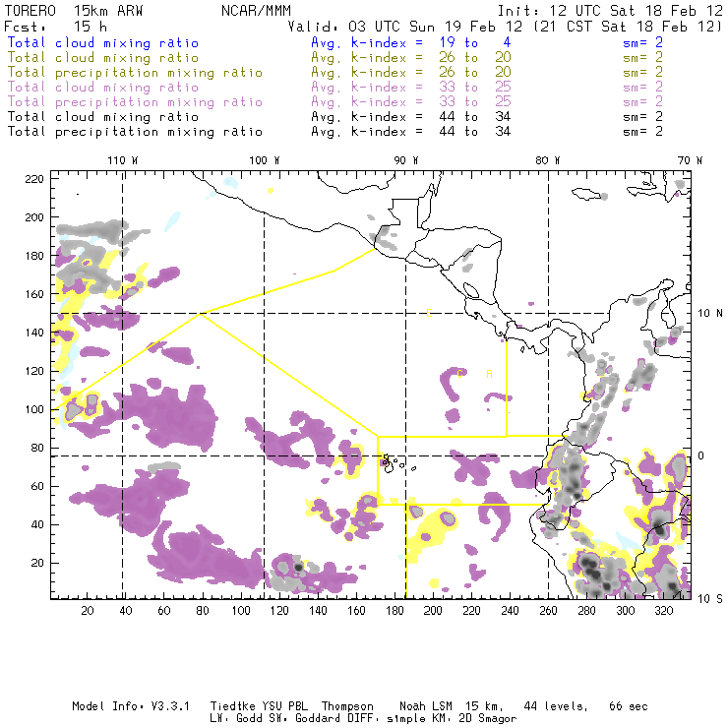Click the '0' equator latitude label

[701, 455]
